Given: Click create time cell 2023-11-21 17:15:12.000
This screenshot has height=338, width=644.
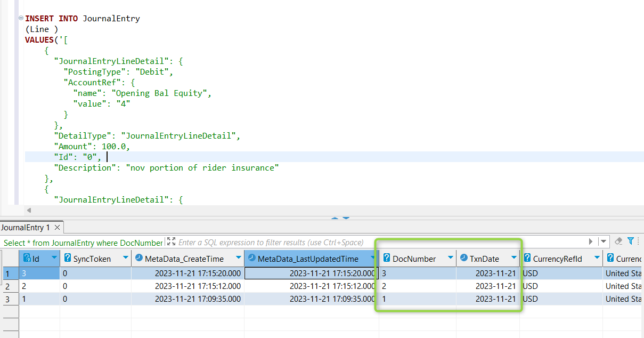Looking at the screenshot, I should (x=188, y=286).
